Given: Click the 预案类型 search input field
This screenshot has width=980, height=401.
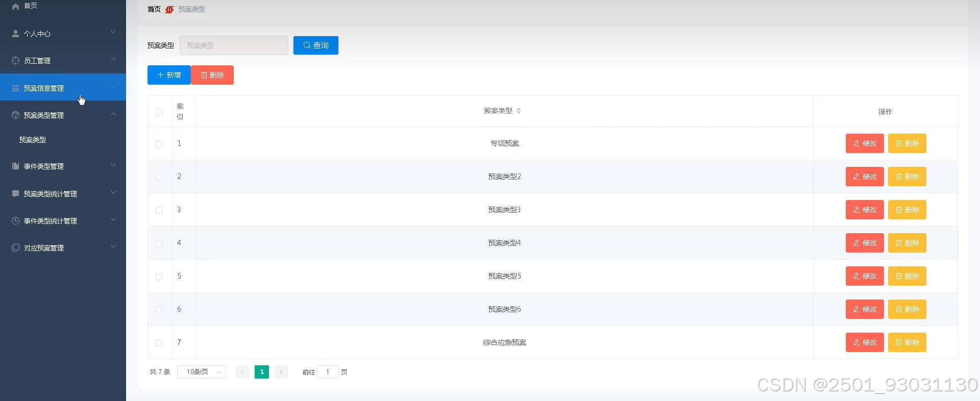Looking at the screenshot, I should [x=234, y=45].
